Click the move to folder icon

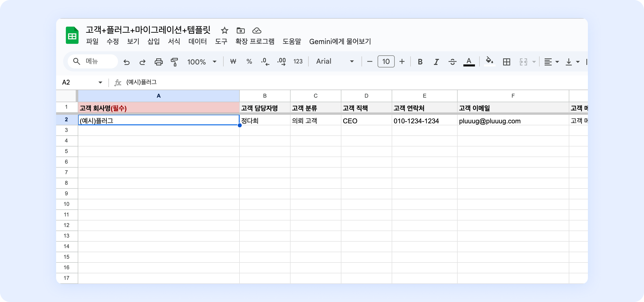click(240, 31)
